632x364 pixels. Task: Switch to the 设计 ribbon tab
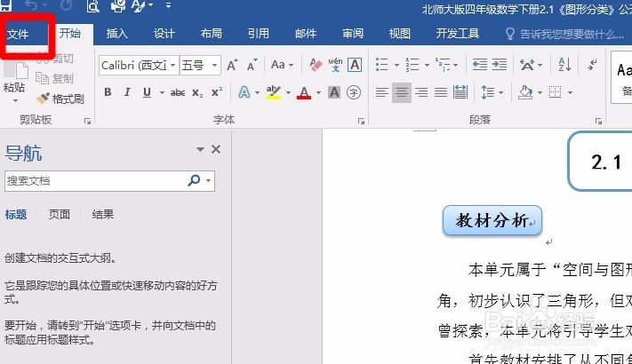pos(164,34)
